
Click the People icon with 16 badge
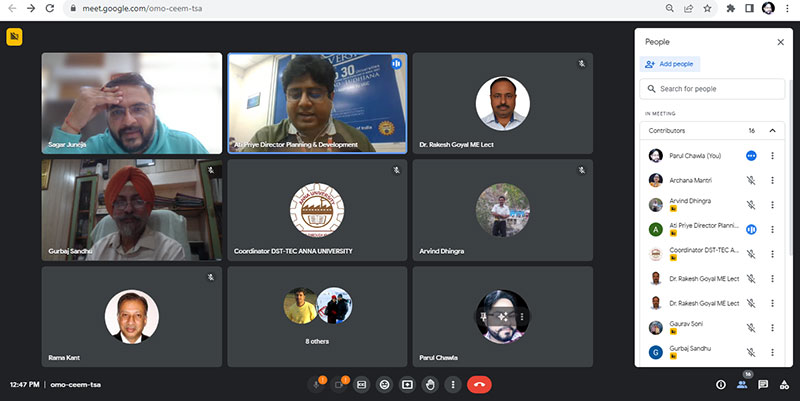coord(742,384)
